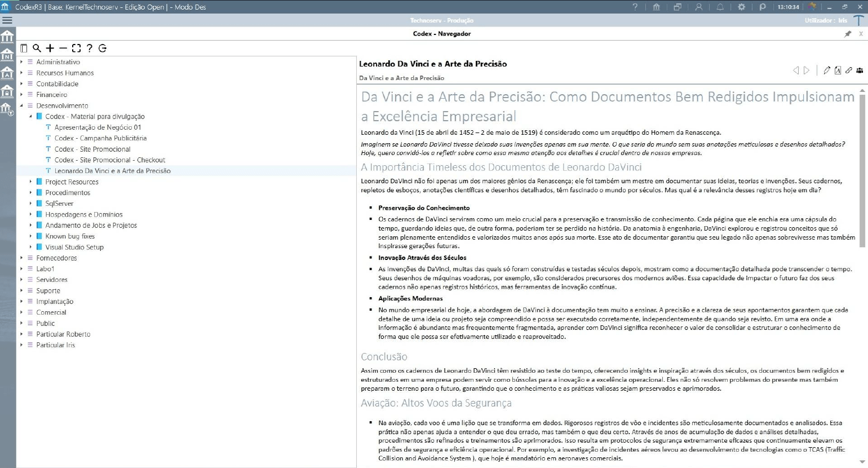Open notifications bell in title bar
The height and width of the screenshot is (468, 868).
click(720, 7)
